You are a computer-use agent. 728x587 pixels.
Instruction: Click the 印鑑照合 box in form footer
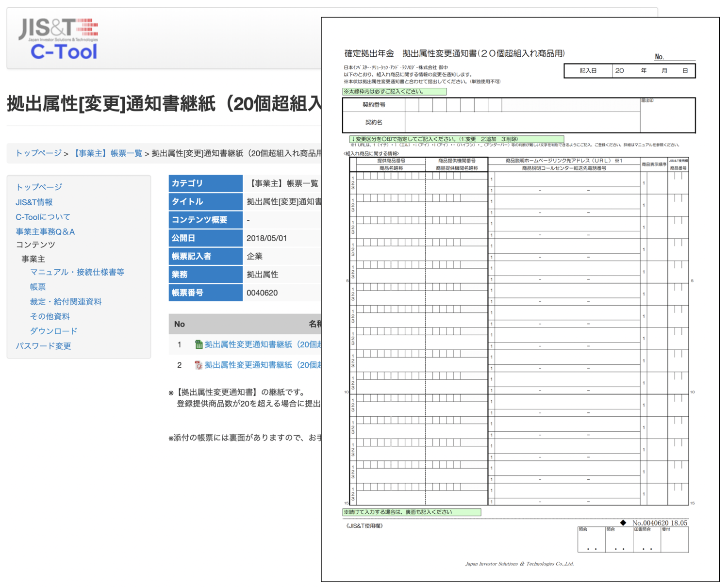point(646,539)
